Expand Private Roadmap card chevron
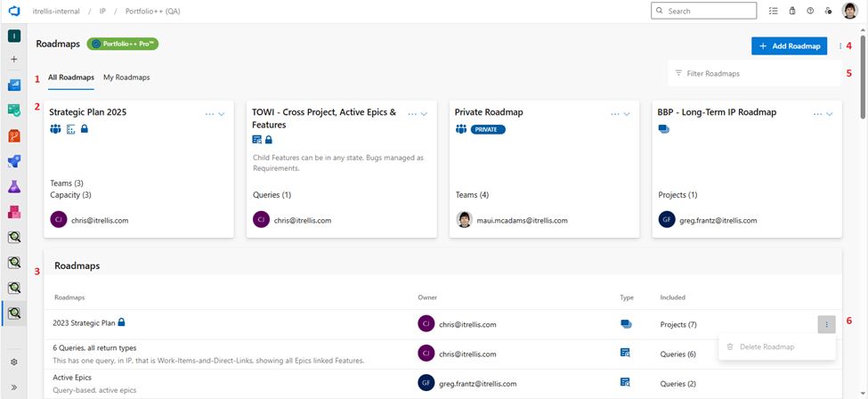The height and width of the screenshot is (399, 868). pyautogui.click(x=627, y=114)
